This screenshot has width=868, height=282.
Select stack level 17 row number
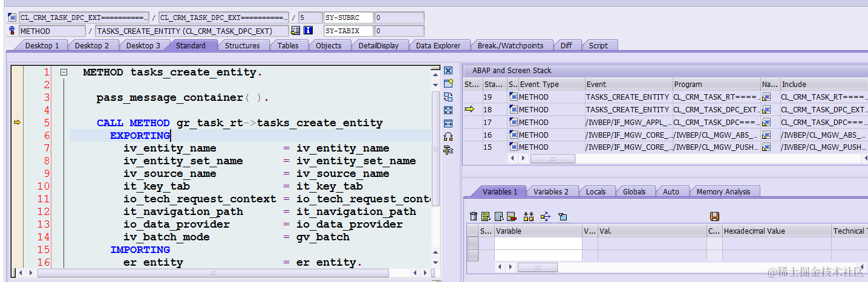point(494,122)
